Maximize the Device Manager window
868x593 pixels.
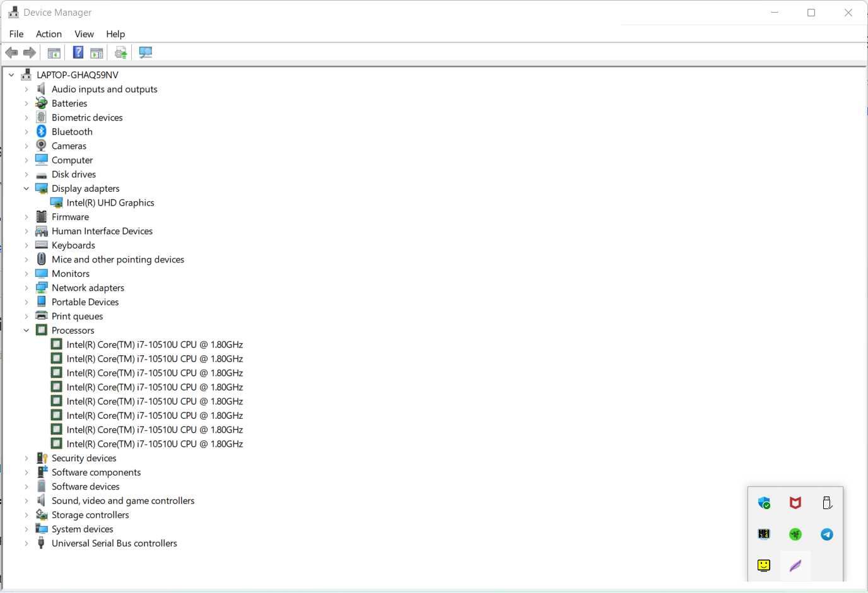click(811, 13)
